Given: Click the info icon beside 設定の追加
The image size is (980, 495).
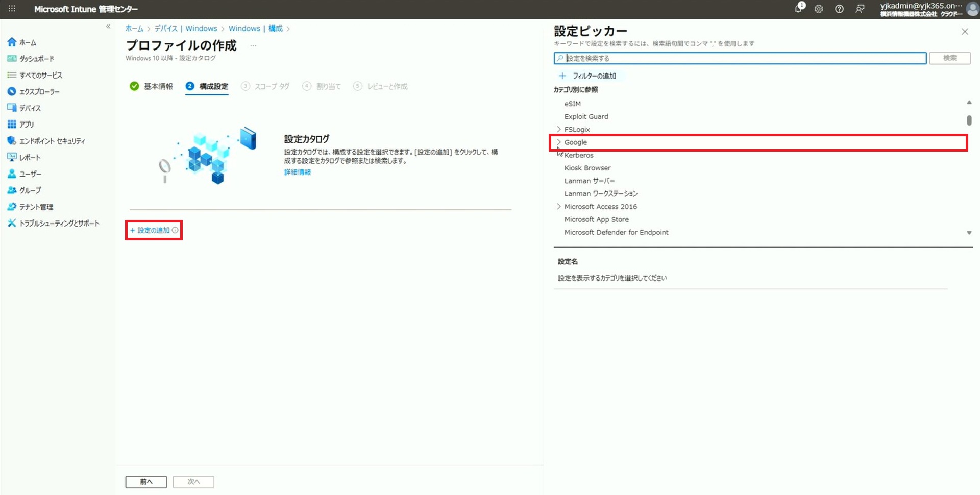Looking at the screenshot, I should [x=175, y=230].
